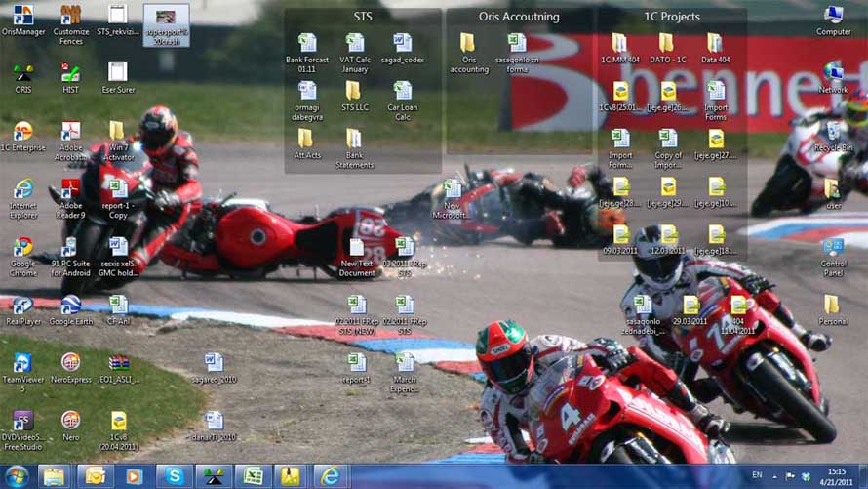Select the DATO - 1C folder
868x489 pixels.
(667, 43)
